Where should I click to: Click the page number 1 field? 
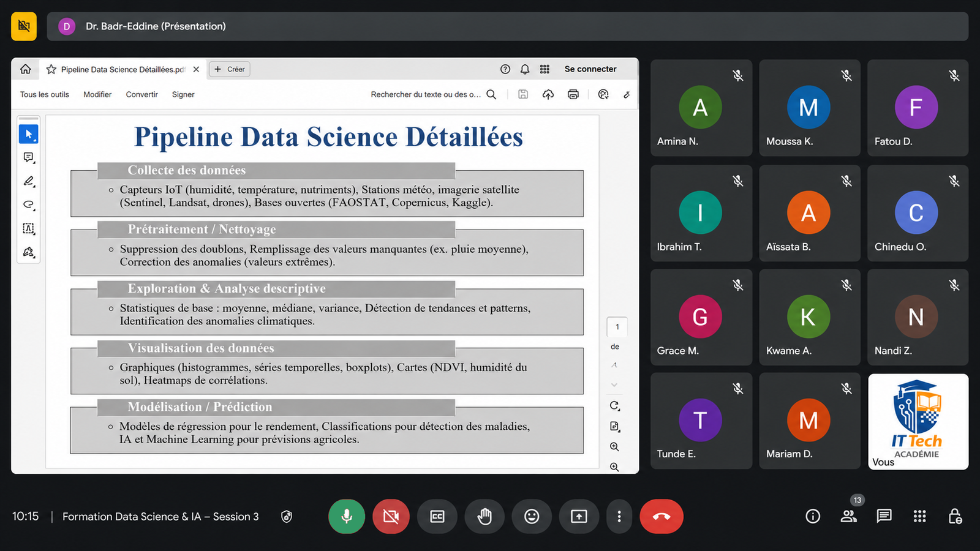[617, 327]
